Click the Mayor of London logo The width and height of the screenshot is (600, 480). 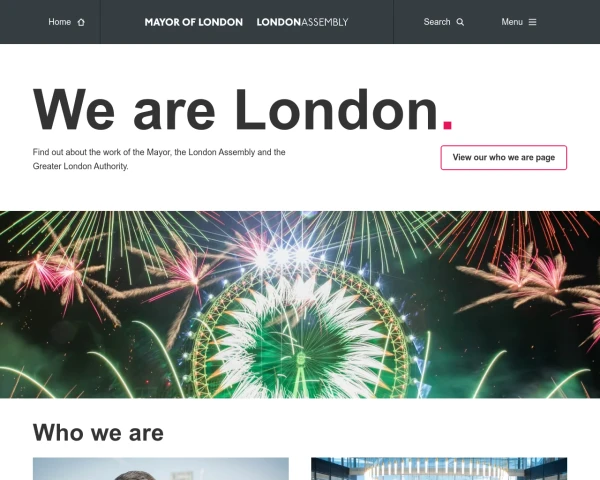click(x=194, y=22)
